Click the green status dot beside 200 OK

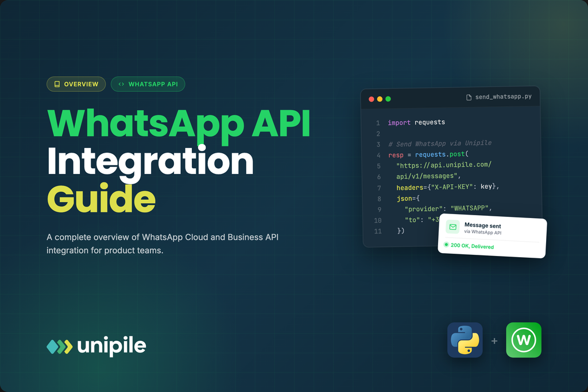click(x=446, y=244)
